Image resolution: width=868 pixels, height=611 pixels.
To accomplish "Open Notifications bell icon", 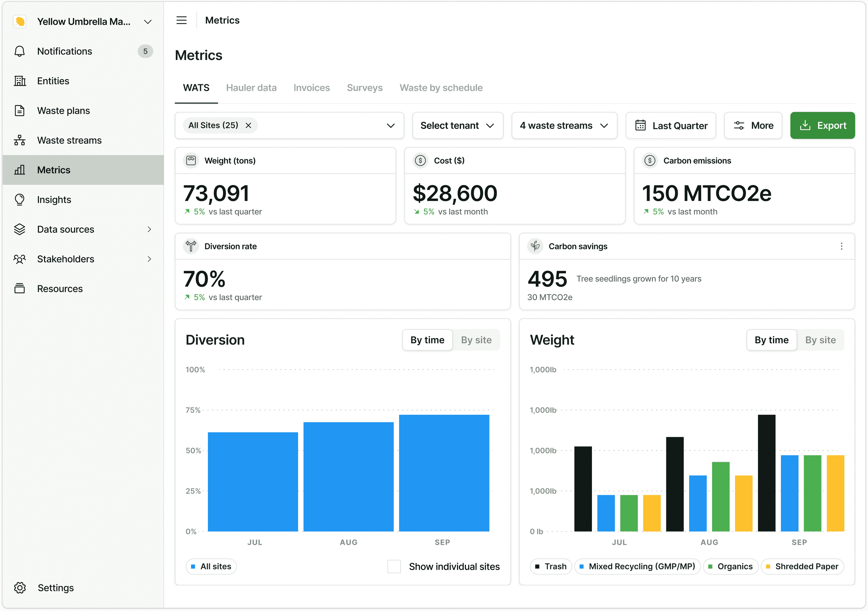I will tap(20, 51).
